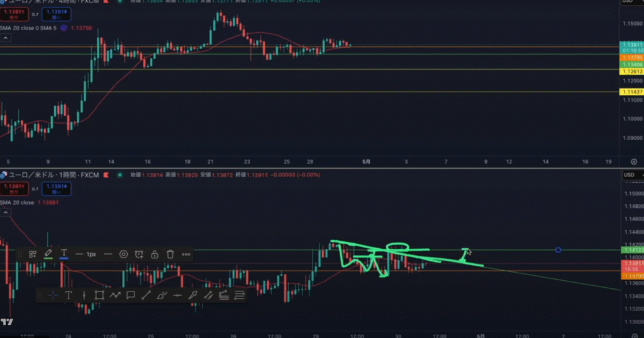Select the trend line tool
The width and height of the screenshot is (644, 338).
[146, 295]
